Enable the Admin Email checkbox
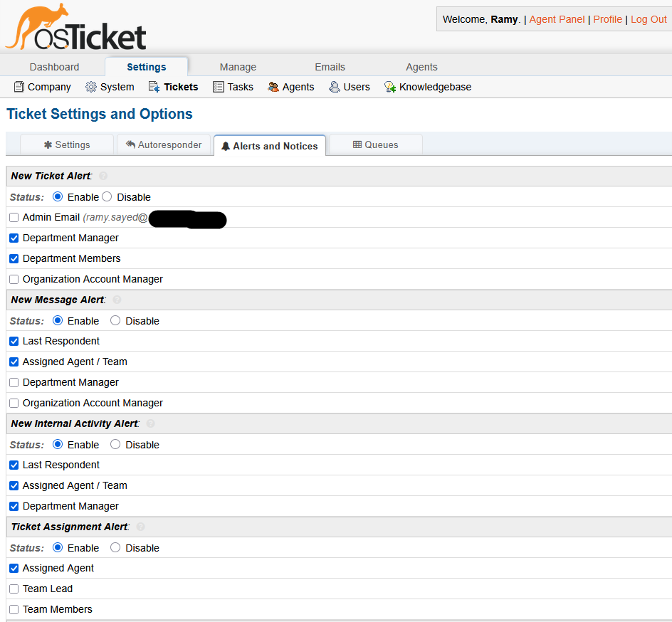This screenshot has height=622, width=672. [x=14, y=218]
